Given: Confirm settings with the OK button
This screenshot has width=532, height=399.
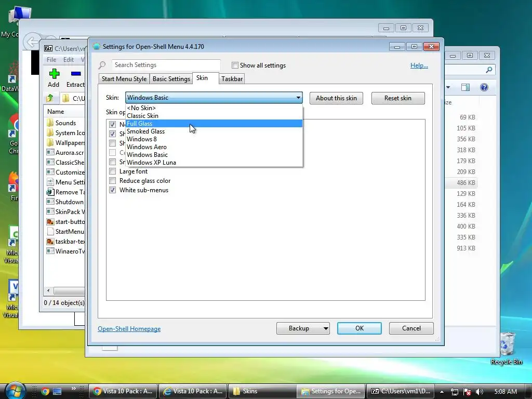Looking at the screenshot, I should pyautogui.click(x=360, y=328).
